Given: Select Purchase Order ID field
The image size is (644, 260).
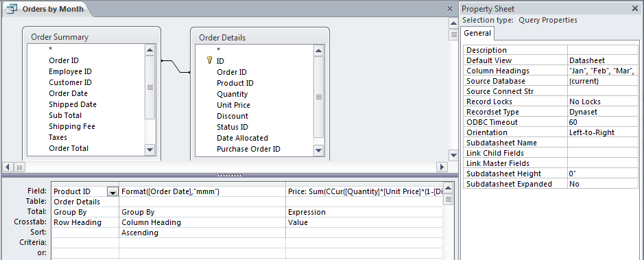Looking at the screenshot, I should tap(248, 149).
